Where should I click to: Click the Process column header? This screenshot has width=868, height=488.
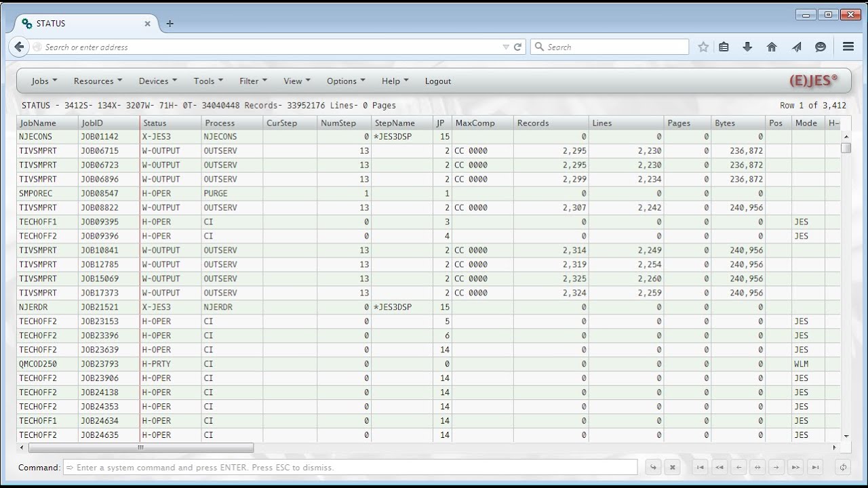pyautogui.click(x=233, y=123)
